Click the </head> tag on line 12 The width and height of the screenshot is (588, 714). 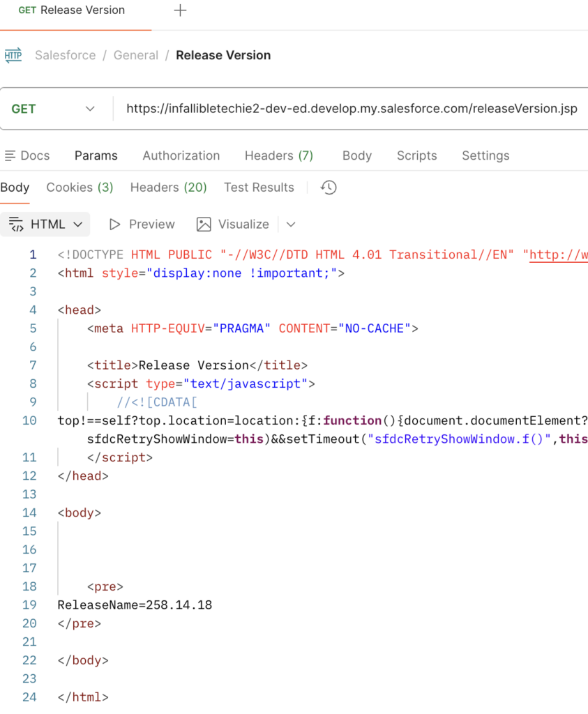pyautogui.click(x=83, y=476)
